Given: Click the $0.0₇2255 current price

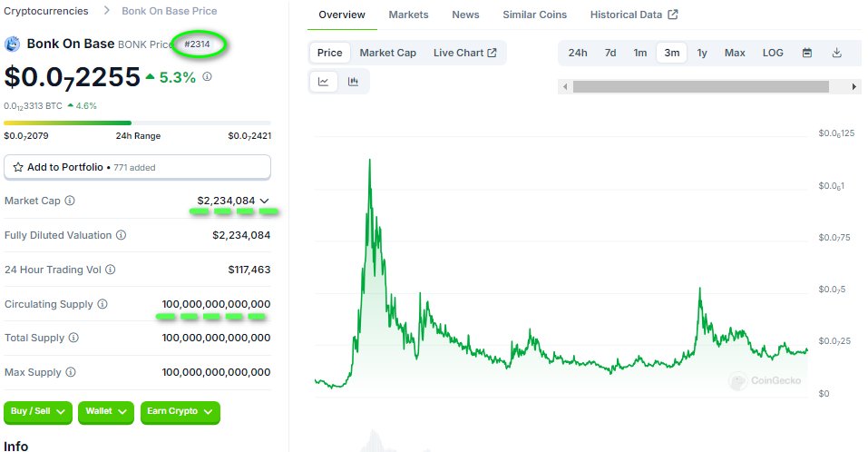Looking at the screenshot, I should [x=73, y=77].
